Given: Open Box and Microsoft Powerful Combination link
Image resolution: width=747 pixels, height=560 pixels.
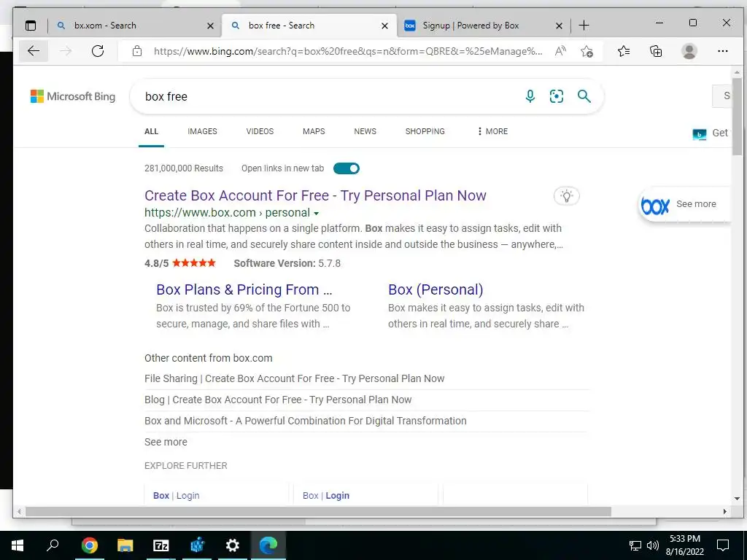Looking at the screenshot, I should tap(306, 421).
